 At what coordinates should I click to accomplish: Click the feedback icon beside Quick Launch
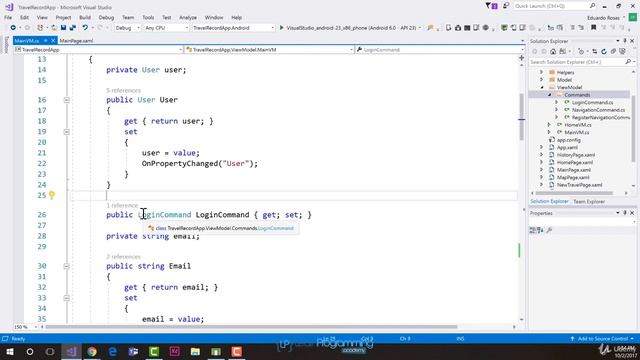point(506,6)
